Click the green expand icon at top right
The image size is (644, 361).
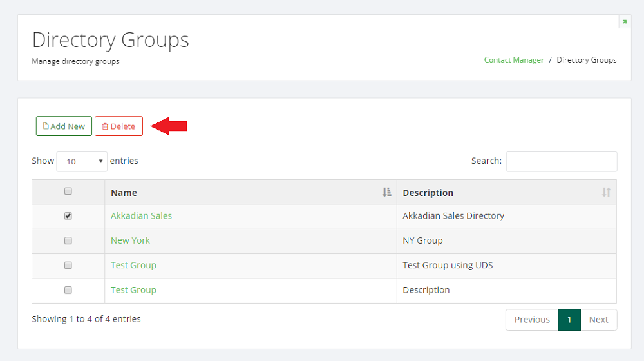[x=624, y=22]
